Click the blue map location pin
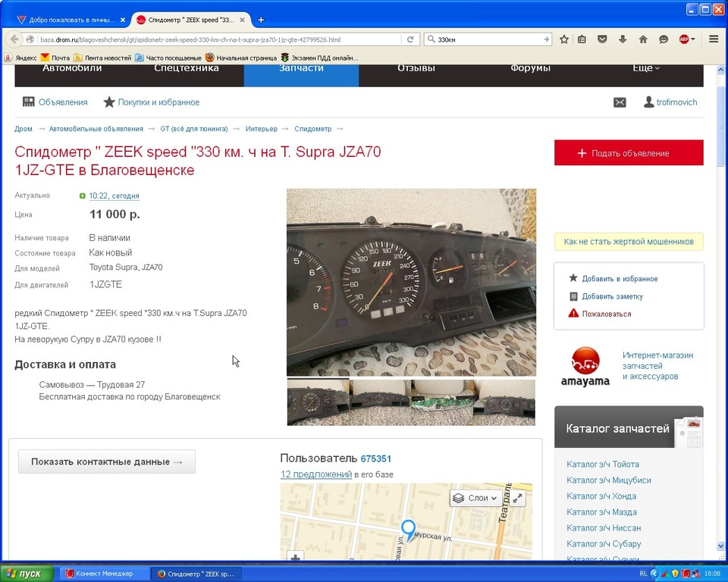The width and height of the screenshot is (728, 582). (409, 530)
